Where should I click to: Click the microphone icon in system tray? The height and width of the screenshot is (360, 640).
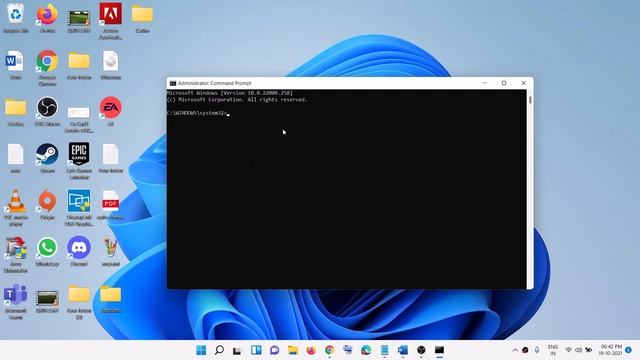pos(537,350)
